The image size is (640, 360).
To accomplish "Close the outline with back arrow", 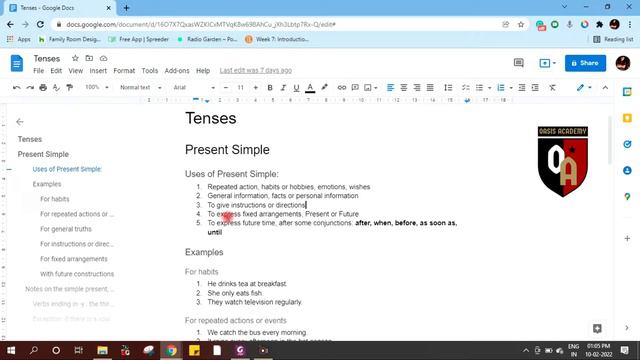I will 20,122.
